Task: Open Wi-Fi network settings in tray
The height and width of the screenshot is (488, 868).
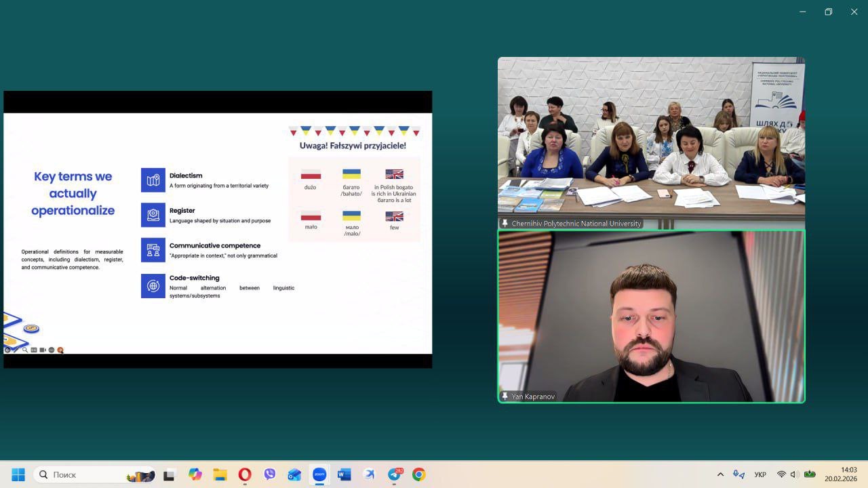Action: point(781,474)
